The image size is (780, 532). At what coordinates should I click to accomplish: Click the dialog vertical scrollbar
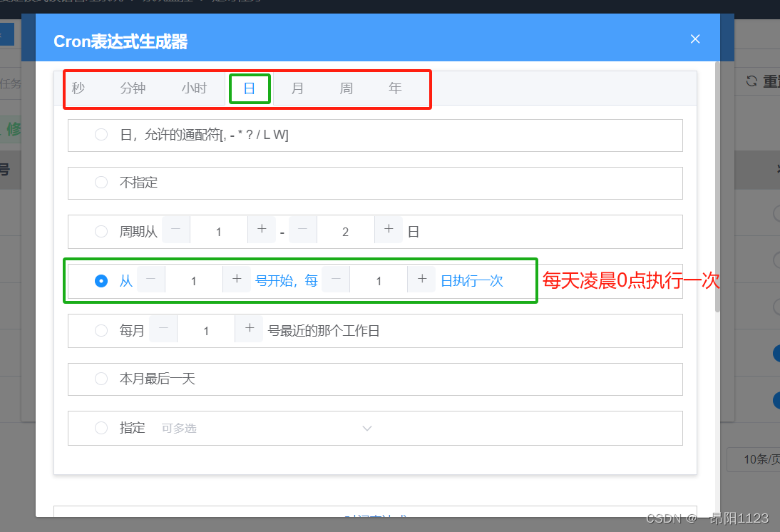tap(717, 187)
